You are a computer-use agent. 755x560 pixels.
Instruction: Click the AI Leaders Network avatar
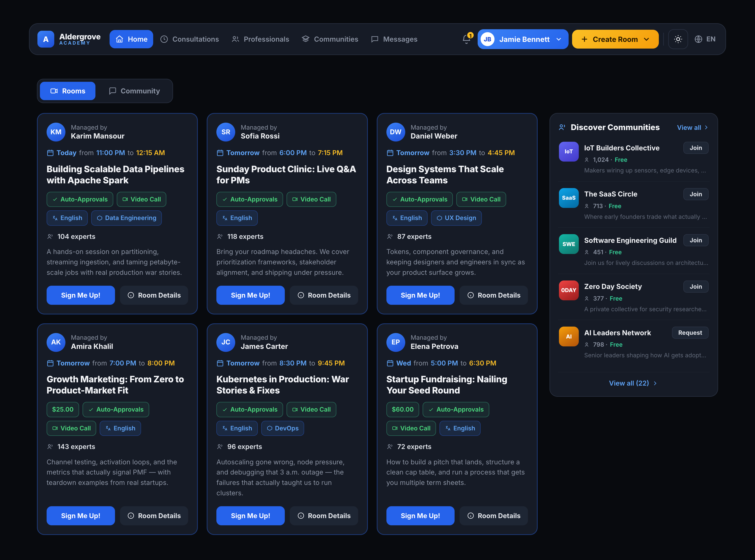569,336
